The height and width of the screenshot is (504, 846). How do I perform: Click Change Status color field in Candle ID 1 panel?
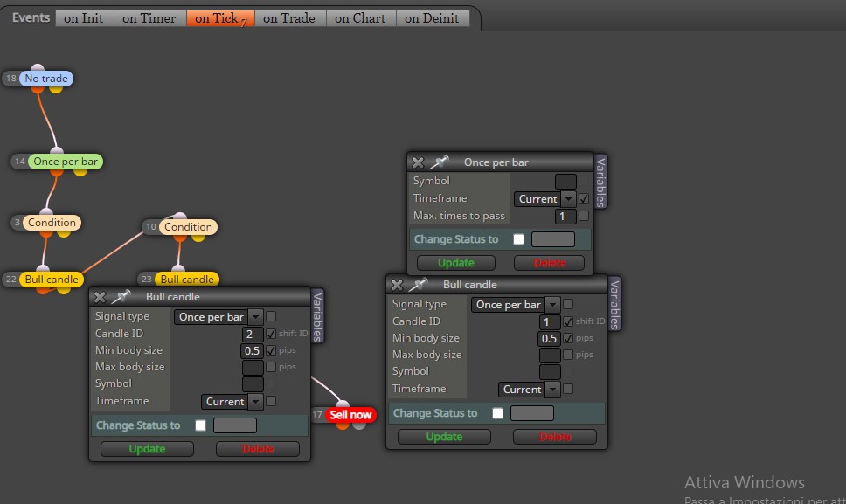tap(532, 413)
